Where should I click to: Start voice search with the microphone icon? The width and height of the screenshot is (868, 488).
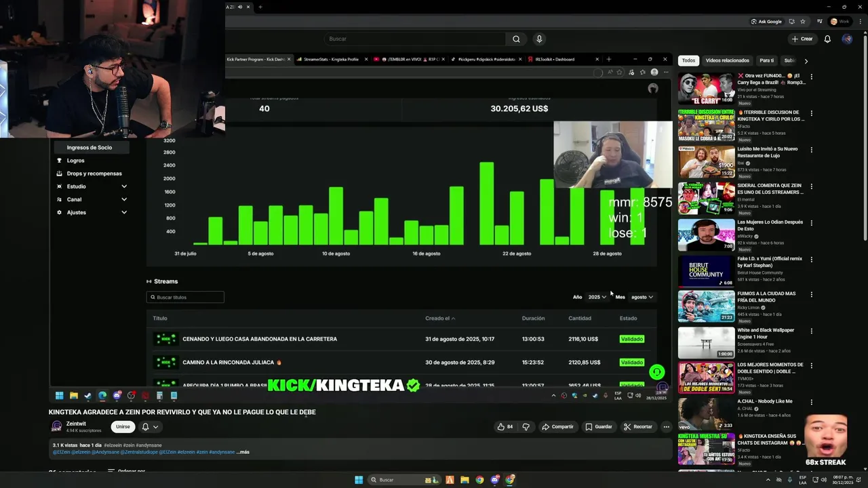coord(539,39)
